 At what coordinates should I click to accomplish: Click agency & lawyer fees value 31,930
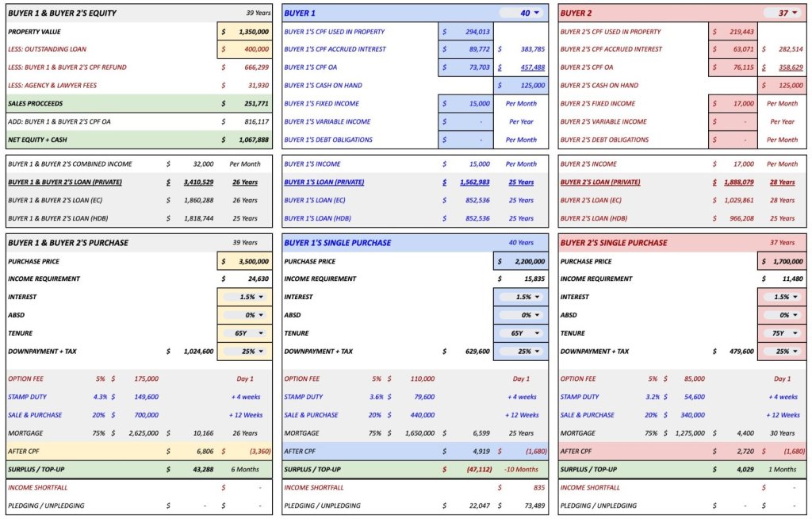coord(259,86)
